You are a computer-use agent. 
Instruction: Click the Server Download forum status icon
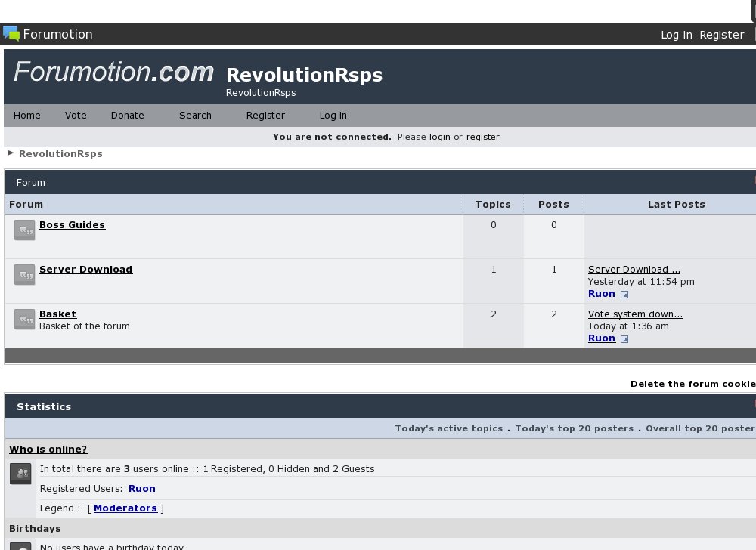[25, 275]
